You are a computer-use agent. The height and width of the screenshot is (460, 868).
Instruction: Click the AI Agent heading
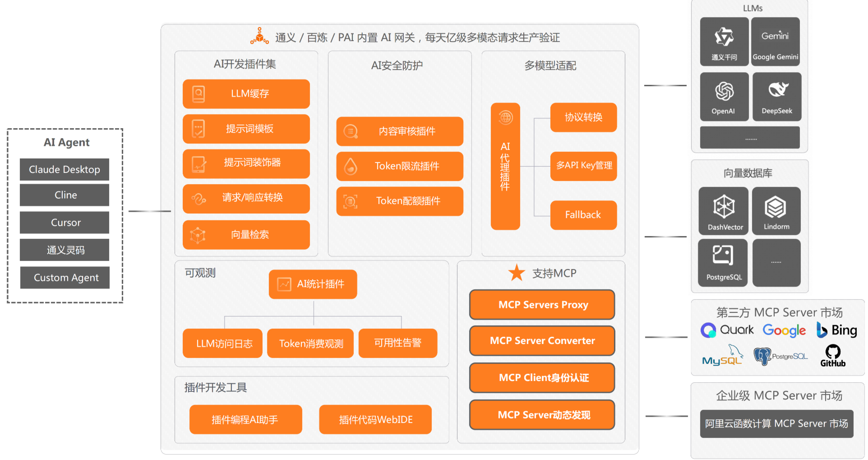click(66, 143)
